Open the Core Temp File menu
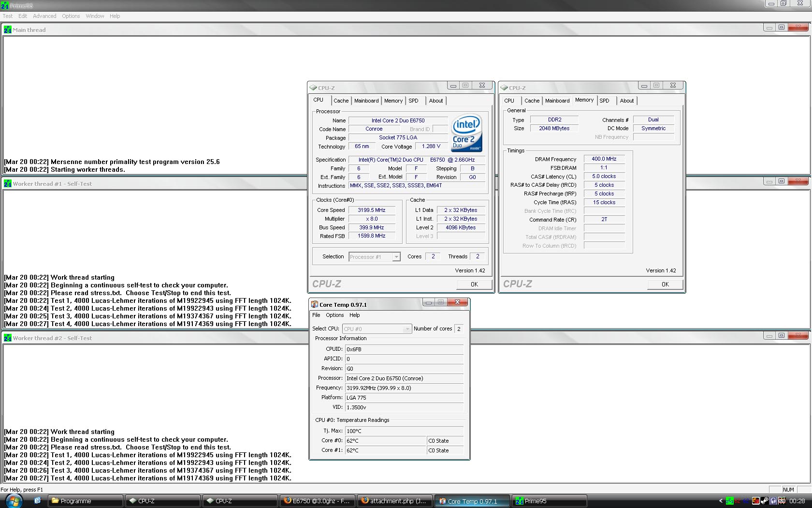812x508 pixels. point(316,315)
